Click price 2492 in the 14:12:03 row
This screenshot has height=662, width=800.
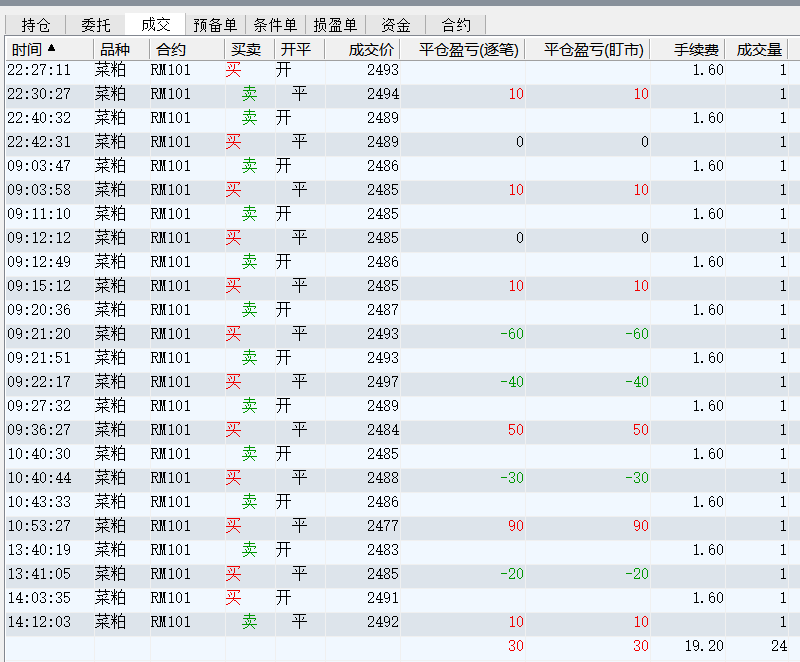(x=383, y=622)
